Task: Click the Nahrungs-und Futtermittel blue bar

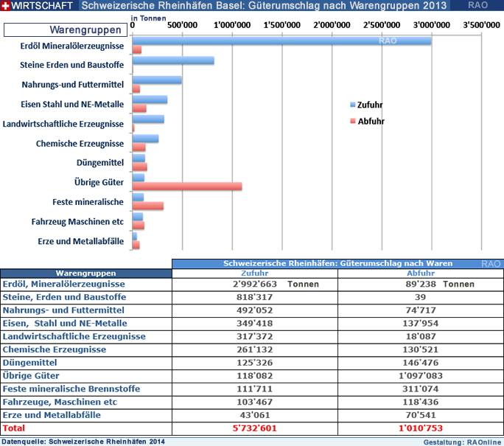Action: [x=157, y=80]
